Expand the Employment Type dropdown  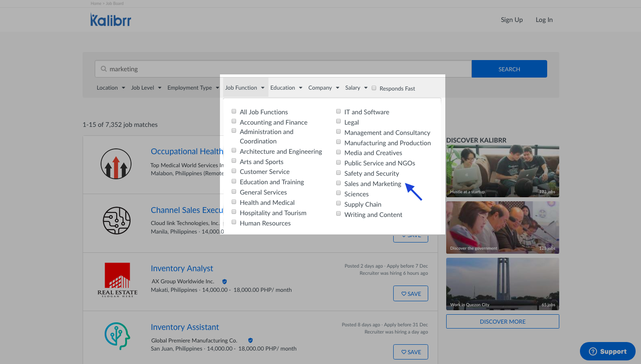[x=193, y=88]
